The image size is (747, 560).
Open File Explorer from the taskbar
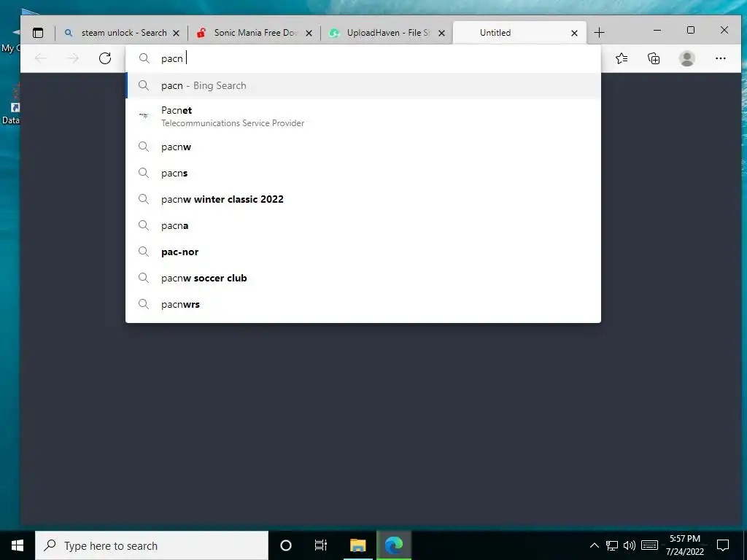(357, 545)
